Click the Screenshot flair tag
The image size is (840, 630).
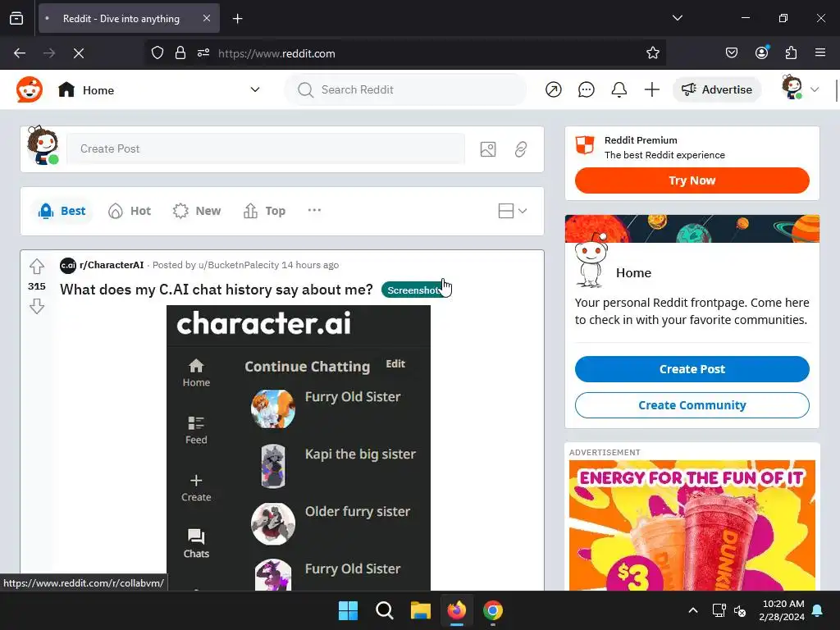(x=414, y=290)
